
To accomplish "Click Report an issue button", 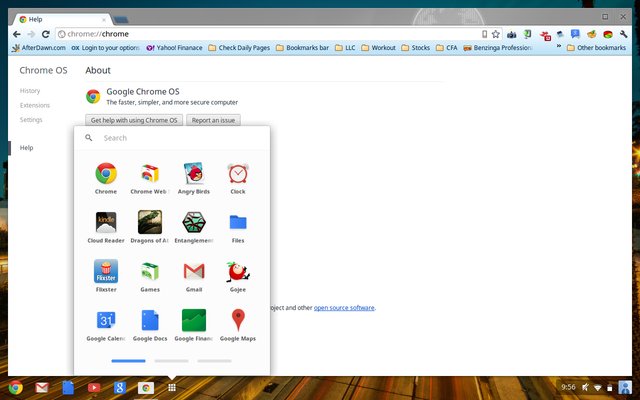I will tap(213, 120).
